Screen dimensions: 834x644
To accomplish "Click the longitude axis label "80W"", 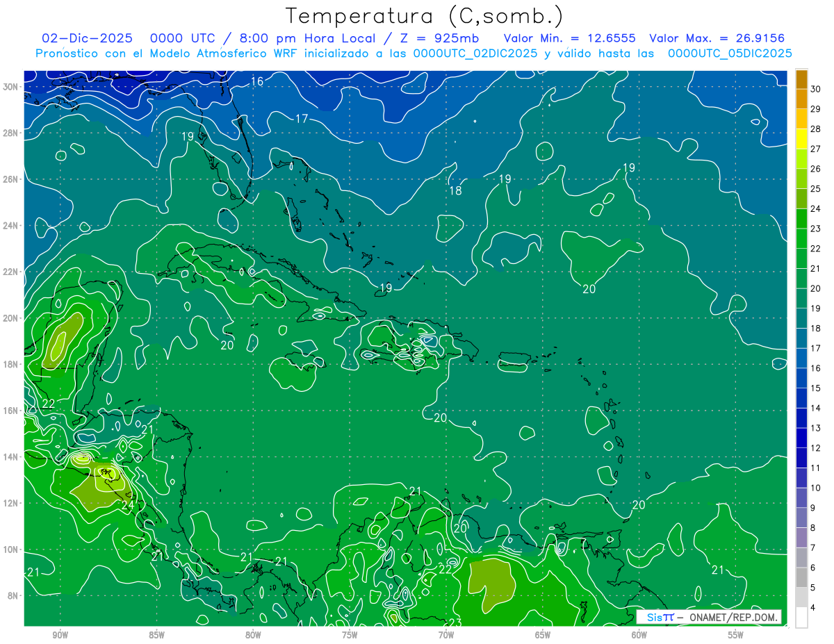I will (x=253, y=635).
